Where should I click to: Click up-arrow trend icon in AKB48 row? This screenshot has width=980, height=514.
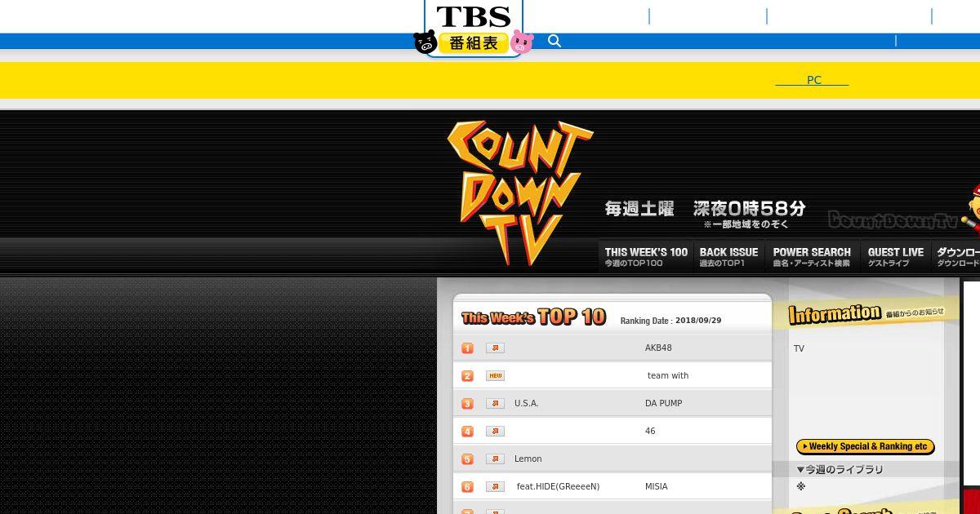495,348
